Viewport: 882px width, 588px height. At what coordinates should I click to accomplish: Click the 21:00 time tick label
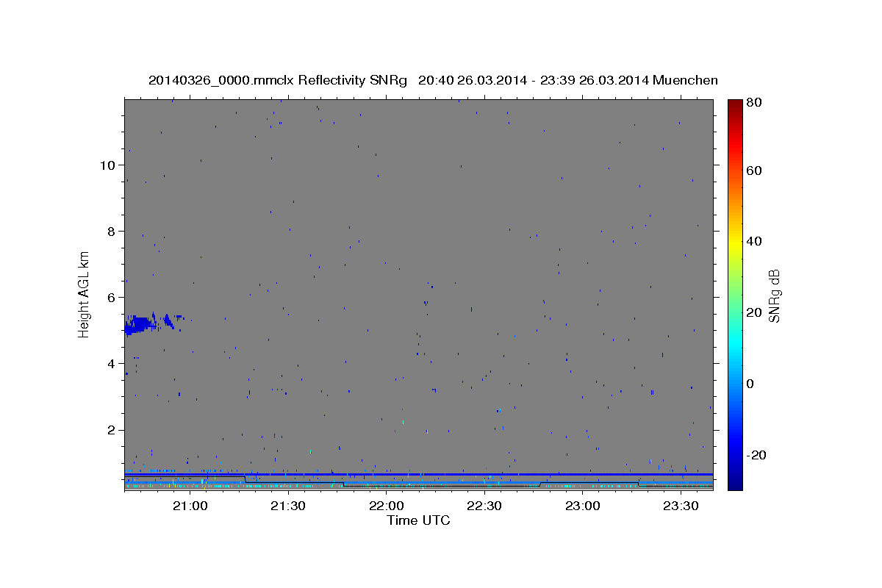(x=190, y=506)
